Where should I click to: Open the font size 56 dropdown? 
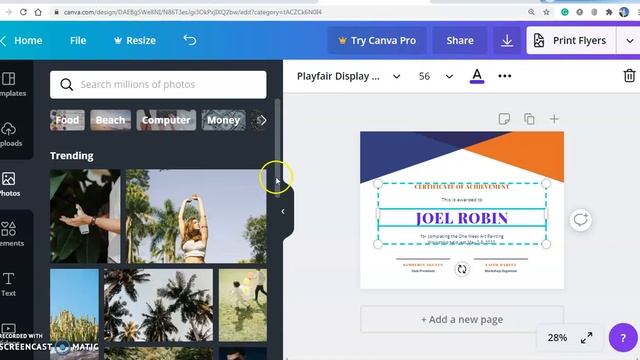(436, 76)
